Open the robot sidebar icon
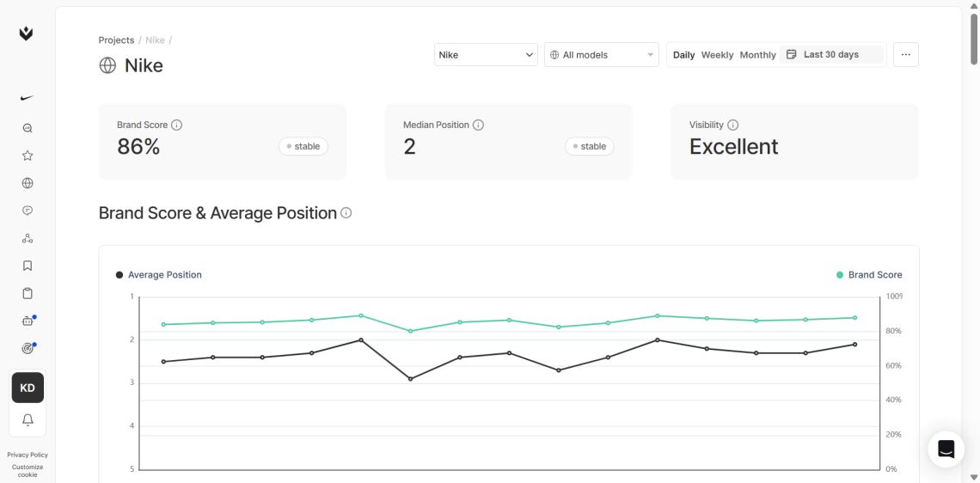 [28, 321]
